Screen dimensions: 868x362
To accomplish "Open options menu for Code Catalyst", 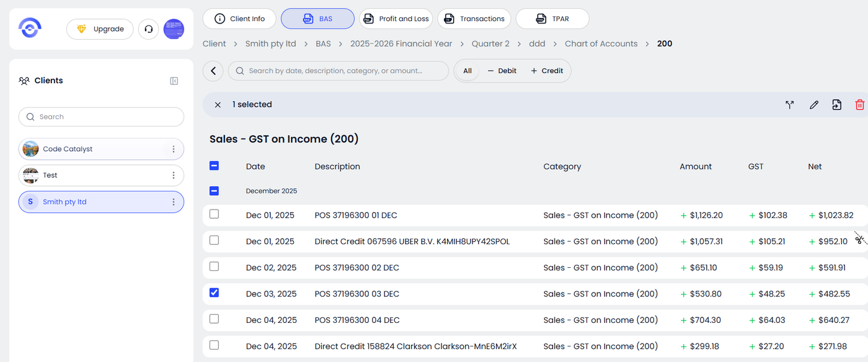I will click(174, 149).
